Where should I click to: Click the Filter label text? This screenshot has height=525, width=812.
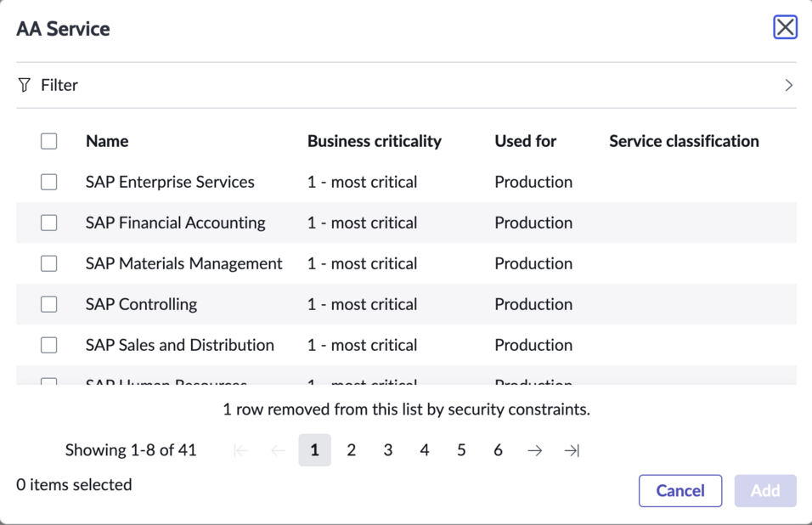[59, 85]
